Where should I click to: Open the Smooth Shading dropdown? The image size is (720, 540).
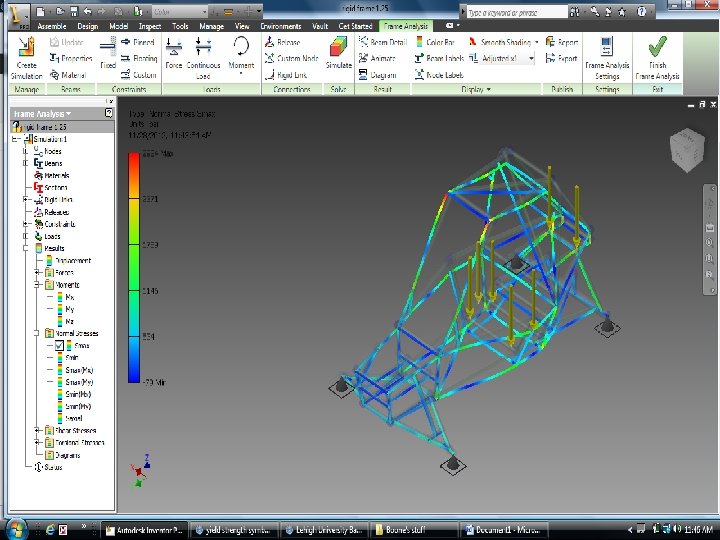pyautogui.click(x=536, y=43)
